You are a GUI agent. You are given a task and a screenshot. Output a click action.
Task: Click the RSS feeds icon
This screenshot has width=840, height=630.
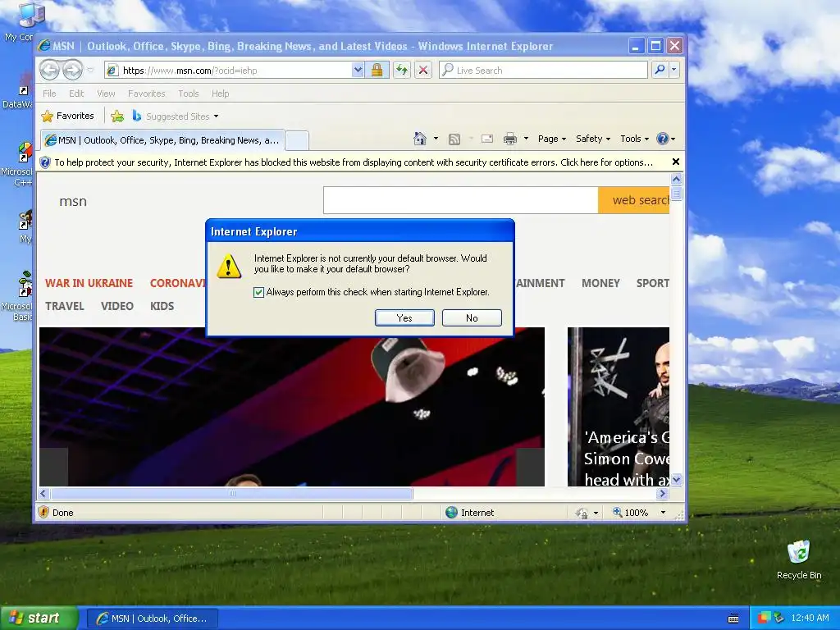click(454, 139)
